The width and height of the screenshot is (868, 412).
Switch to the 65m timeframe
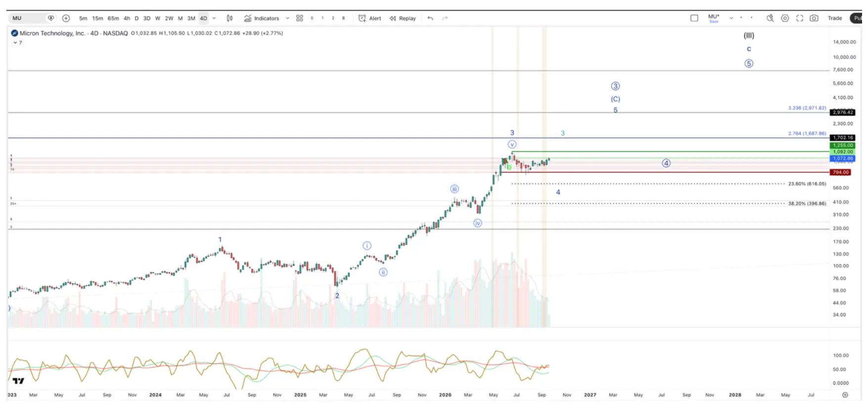(x=113, y=18)
